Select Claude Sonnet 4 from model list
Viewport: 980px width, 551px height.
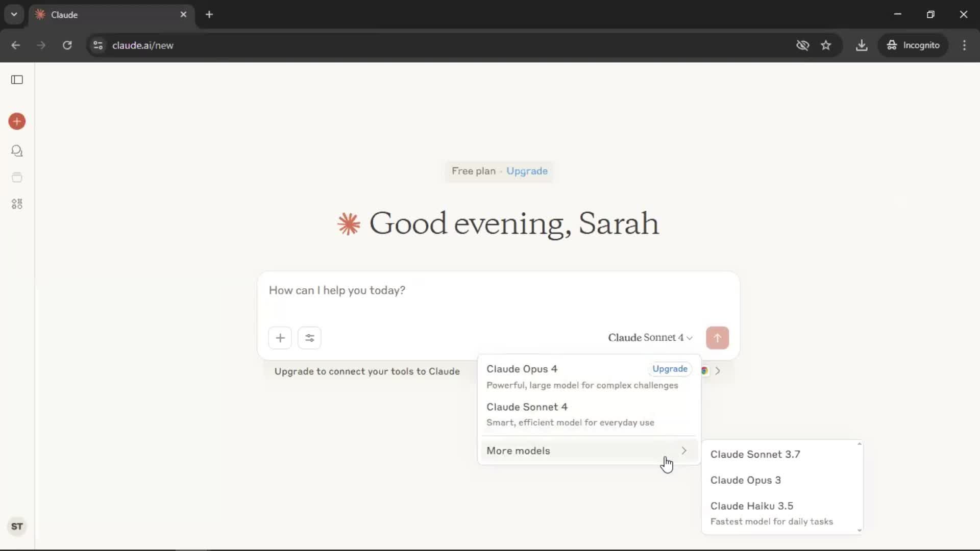(589, 414)
